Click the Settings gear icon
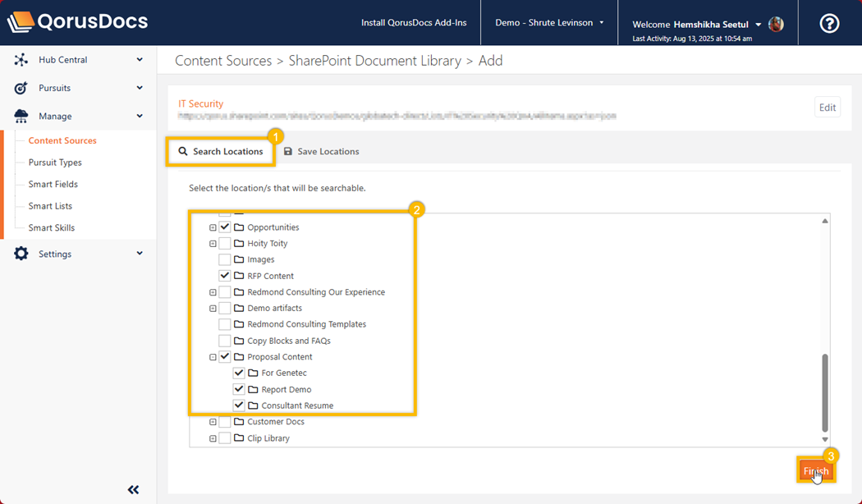This screenshot has width=862, height=504. coord(21,254)
